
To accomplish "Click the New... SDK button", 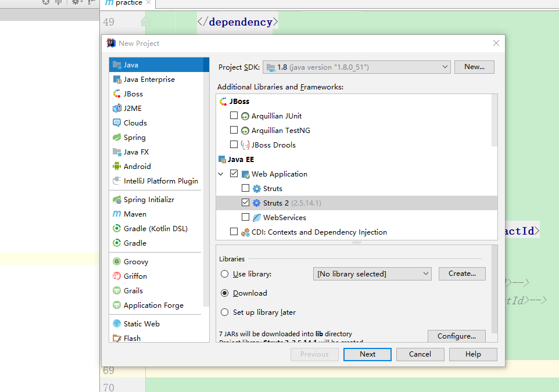I will pos(474,67).
